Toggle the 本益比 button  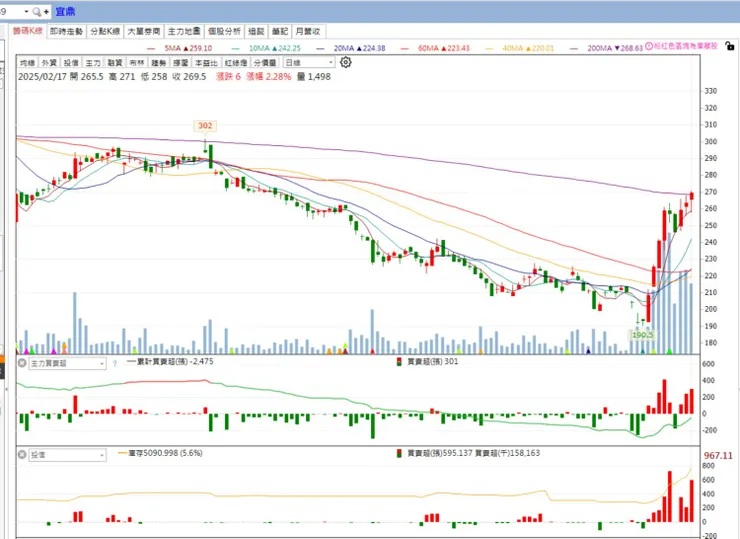click(206, 63)
